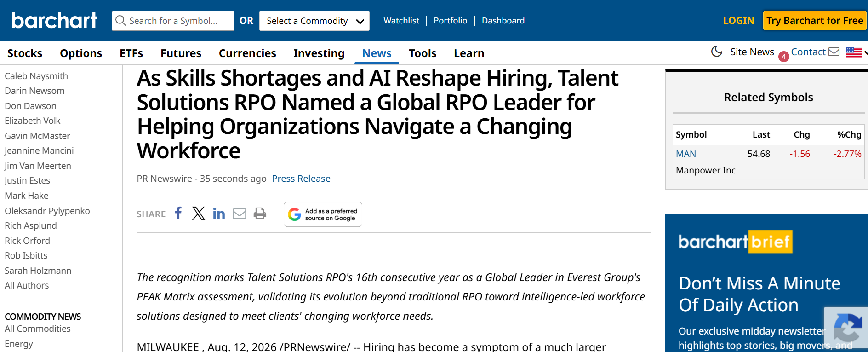The image size is (868, 352).
Task: Click the LOGIN link
Action: pos(739,21)
